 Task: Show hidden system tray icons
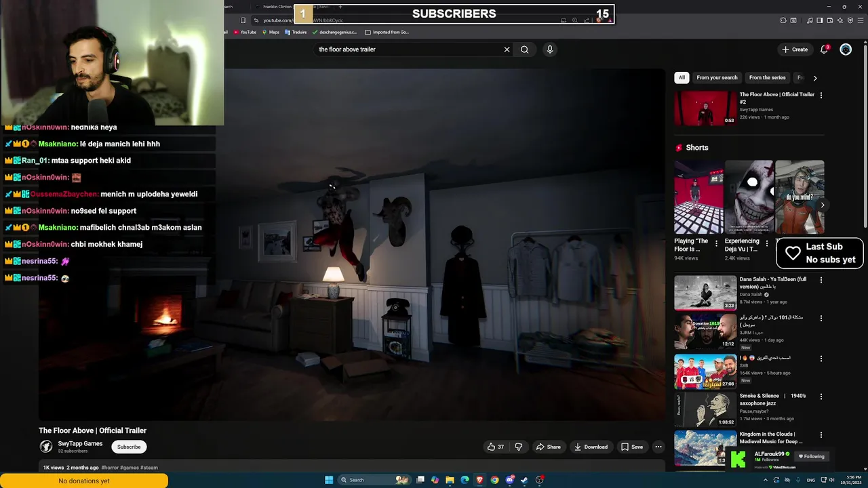766,480
